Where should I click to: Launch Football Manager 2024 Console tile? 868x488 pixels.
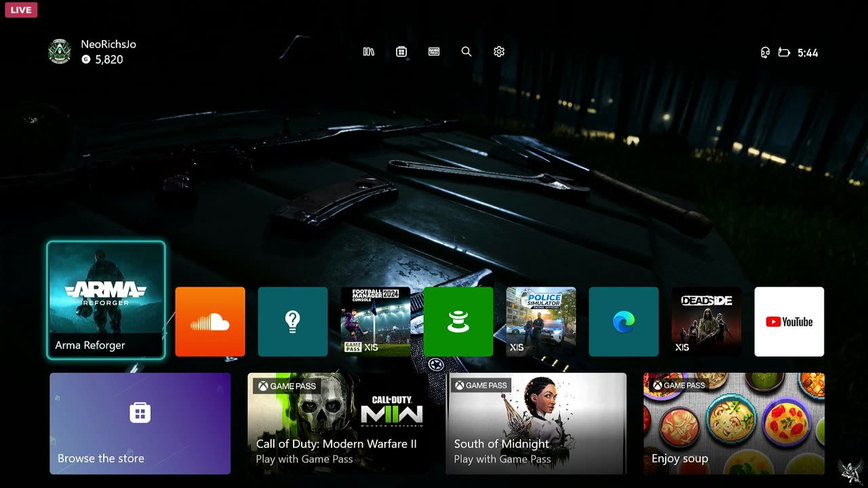point(376,321)
